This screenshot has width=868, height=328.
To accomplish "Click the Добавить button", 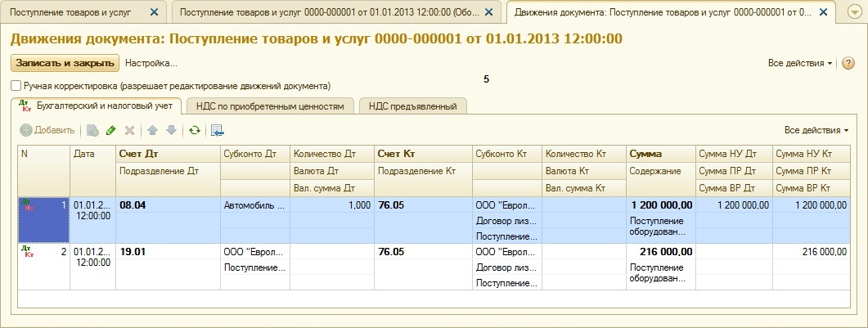I will click(47, 130).
